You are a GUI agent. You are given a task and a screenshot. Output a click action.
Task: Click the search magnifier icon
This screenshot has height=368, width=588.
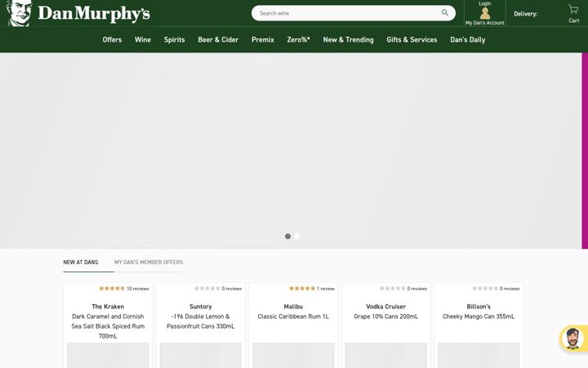coord(445,13)
